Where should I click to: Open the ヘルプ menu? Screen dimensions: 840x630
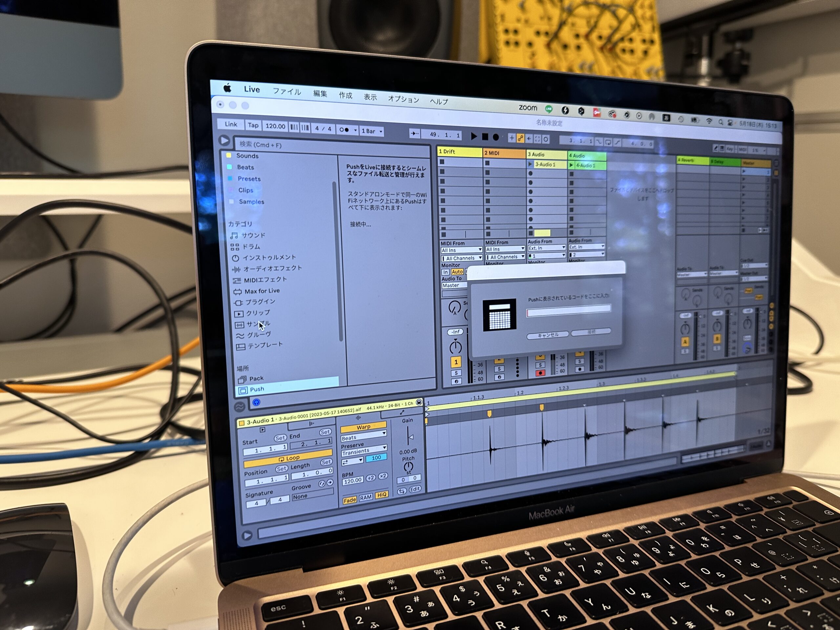[439, 101]
